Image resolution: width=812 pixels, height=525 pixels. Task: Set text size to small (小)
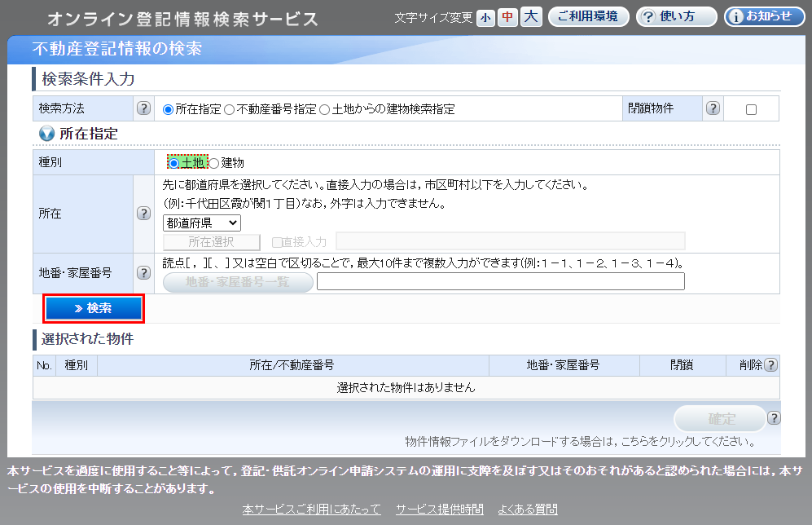[x=485, y=17]
